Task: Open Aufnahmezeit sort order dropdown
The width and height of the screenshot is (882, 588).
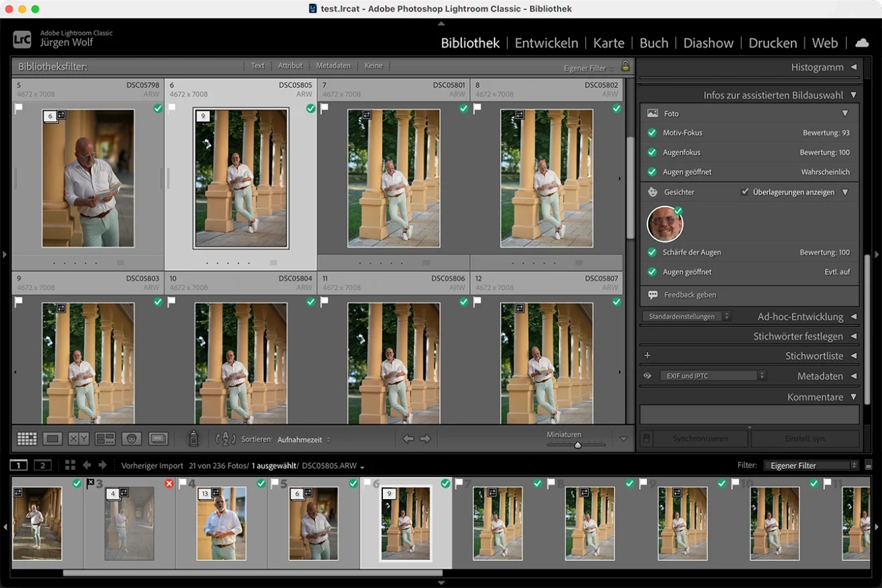Action: (x=304, y=440)
